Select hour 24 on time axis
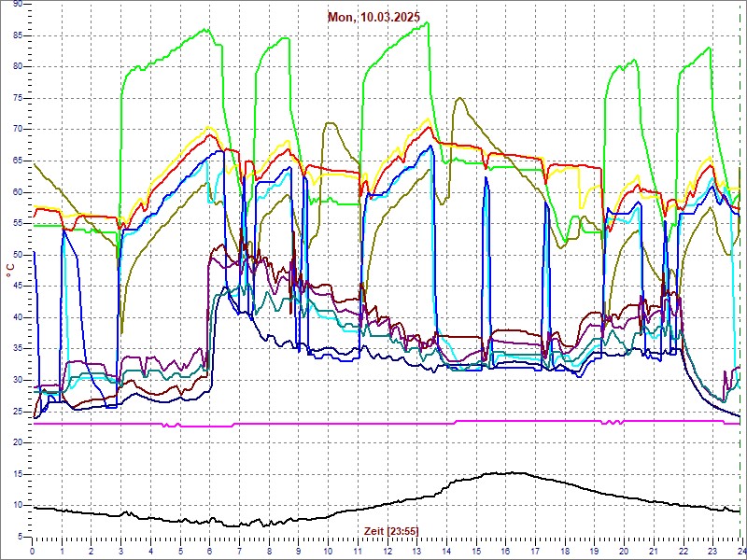The width and height of the screenshot is (747, 560). tap(740, 551)
